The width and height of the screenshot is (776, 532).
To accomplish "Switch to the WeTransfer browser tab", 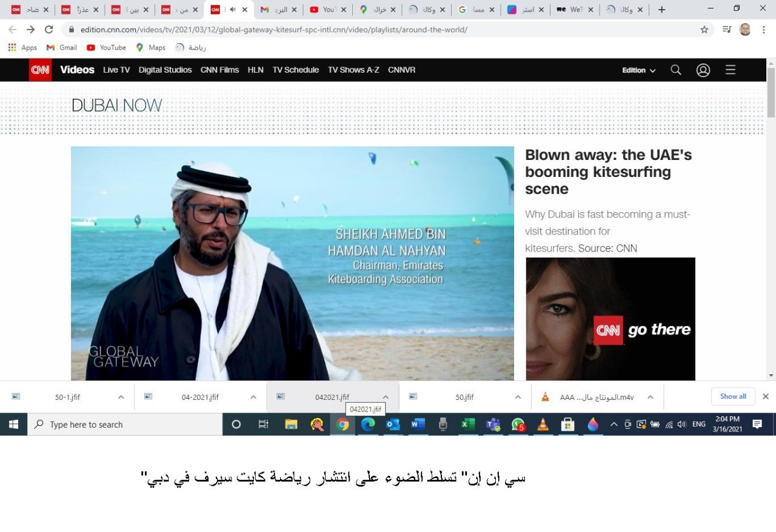I will [576, 10].
